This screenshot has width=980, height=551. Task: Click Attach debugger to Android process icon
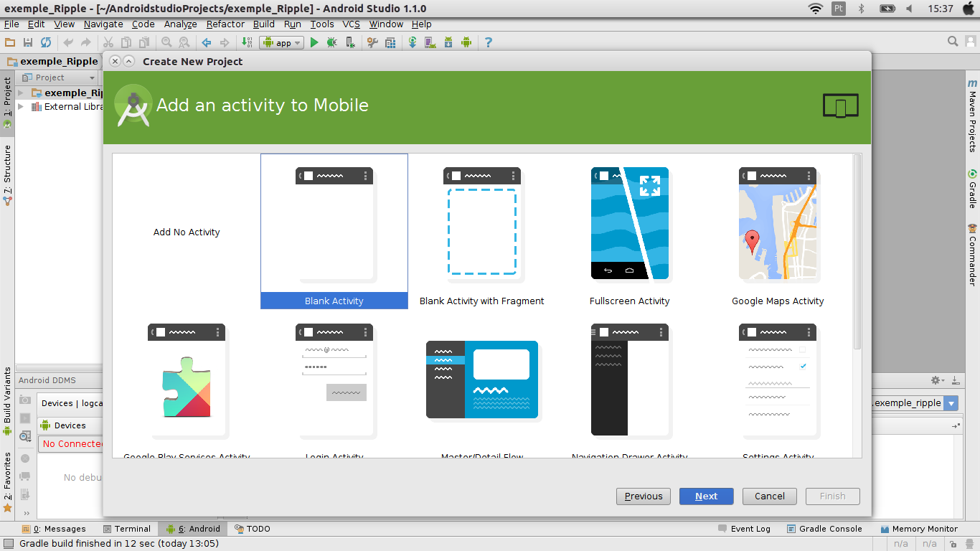tap(350, 42)
